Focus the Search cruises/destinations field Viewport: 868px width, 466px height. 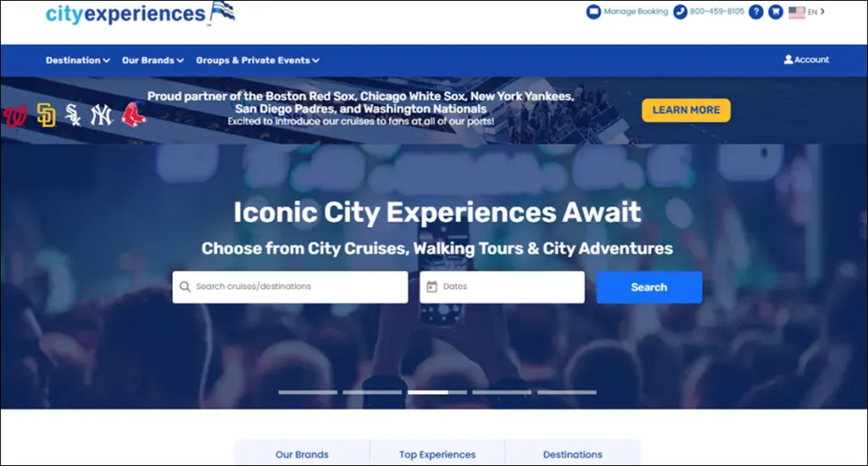(x=290, y=286)
